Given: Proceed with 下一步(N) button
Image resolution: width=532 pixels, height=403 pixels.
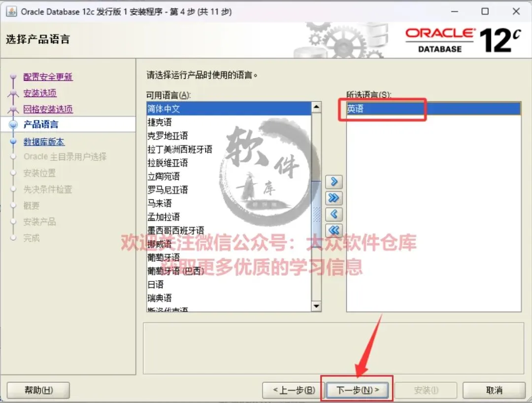Looking at the screenshot, I should tap(357, 390).
